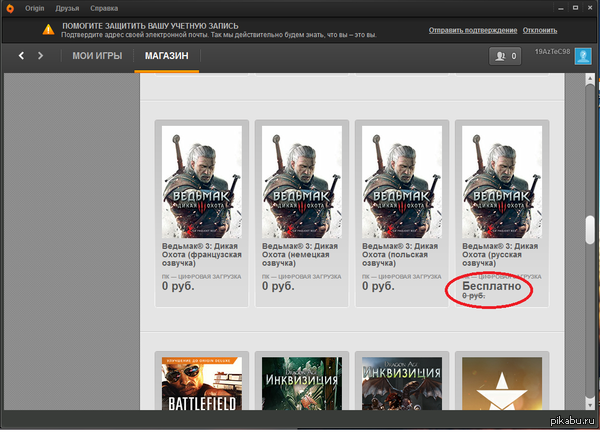Click username 19AzTeC98

(x=552, y=51)
